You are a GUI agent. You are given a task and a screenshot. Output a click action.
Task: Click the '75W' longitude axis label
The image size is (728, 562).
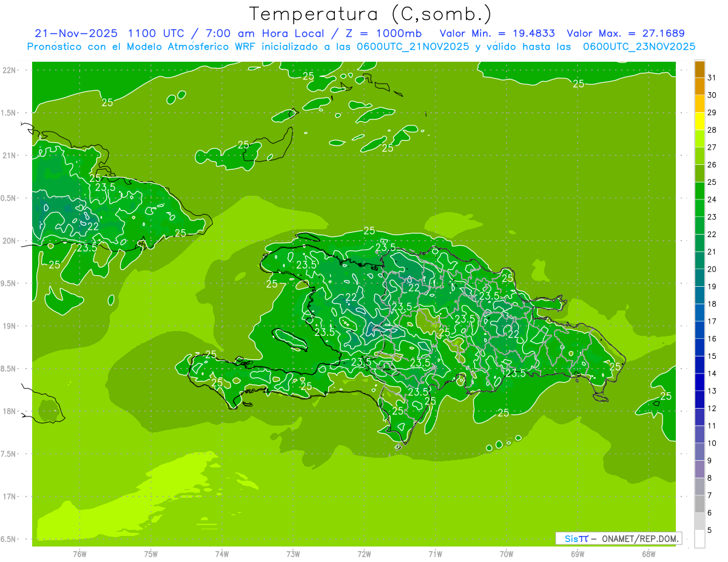[151, 554]
